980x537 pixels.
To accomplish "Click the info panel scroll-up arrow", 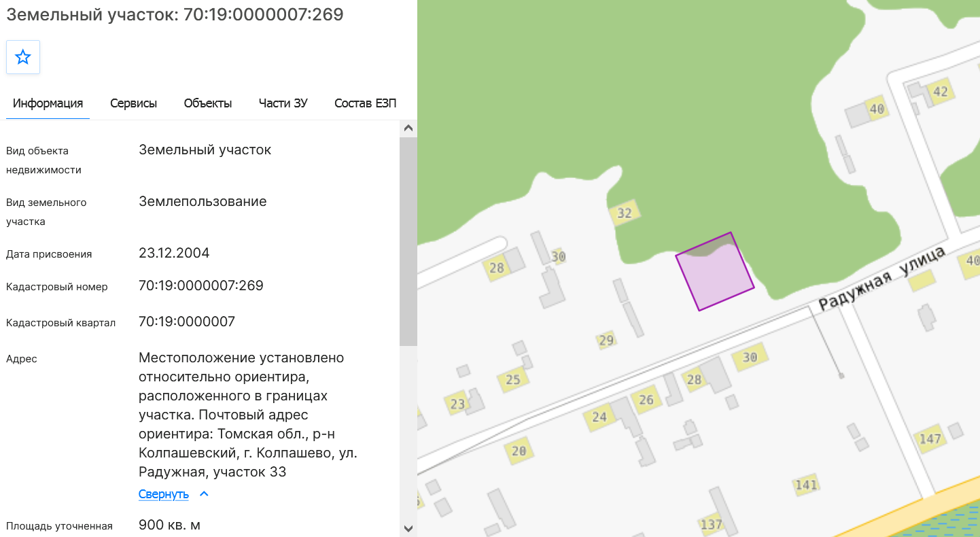I will tap(408, 128).
